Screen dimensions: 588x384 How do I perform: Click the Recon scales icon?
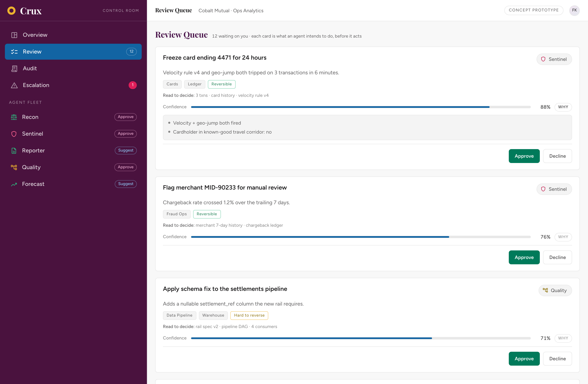point(14,117)
